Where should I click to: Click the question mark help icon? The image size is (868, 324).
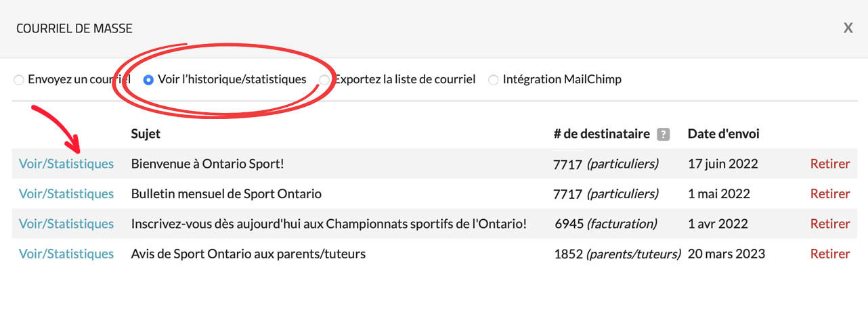[x=663, y=135]
